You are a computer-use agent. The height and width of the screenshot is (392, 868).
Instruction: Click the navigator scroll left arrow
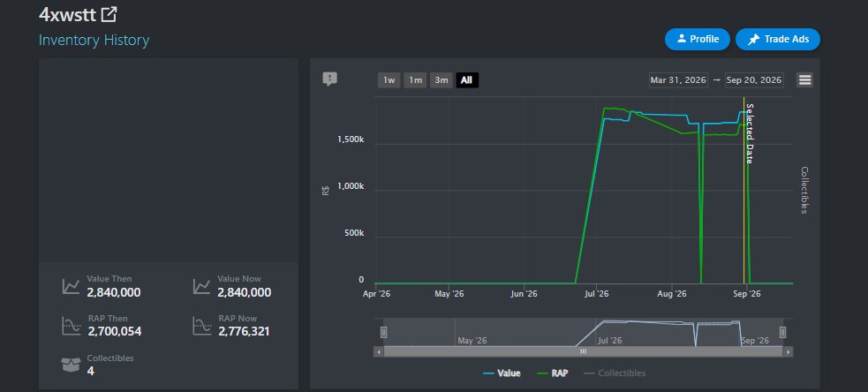click(379, 351)
